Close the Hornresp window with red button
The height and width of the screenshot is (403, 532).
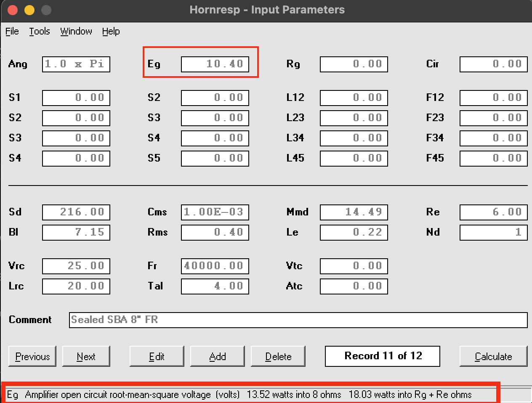click(x=13, y=10)
